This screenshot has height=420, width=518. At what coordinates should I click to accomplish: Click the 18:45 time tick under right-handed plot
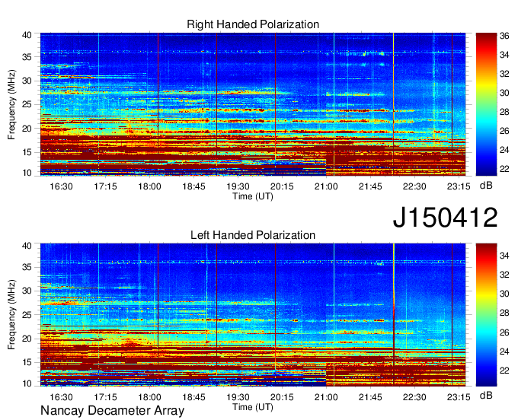pos(193,186)
